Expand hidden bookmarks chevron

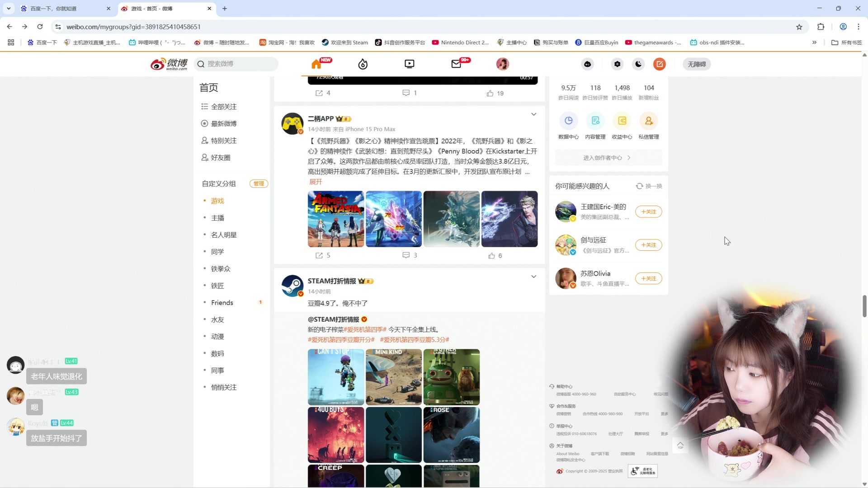pyautogui.click(x=814, y=42)
